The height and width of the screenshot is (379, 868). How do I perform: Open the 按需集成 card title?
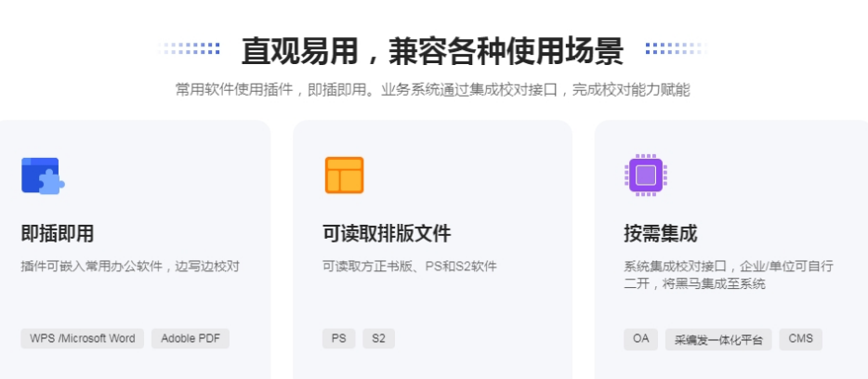tap(661, 233)
